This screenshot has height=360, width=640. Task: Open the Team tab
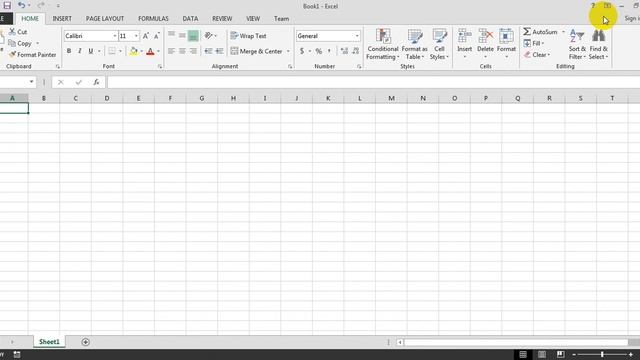coord(281,19)
